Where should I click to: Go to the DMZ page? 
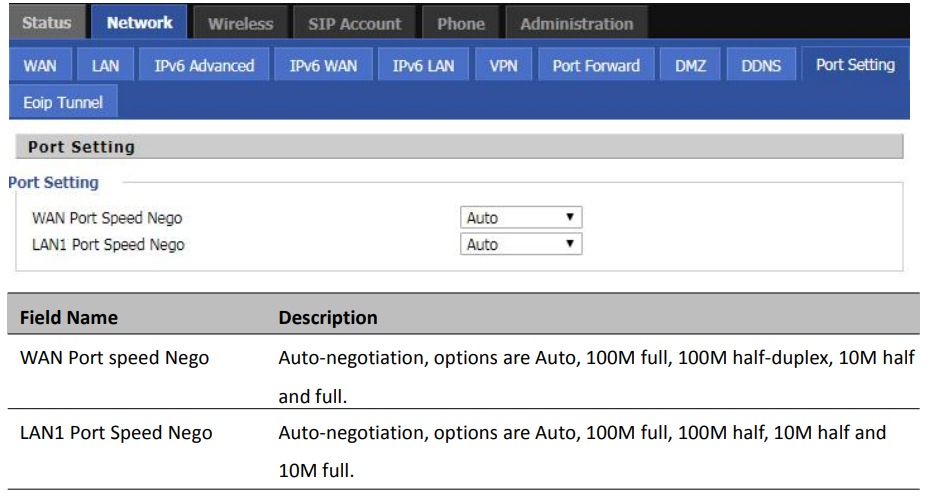click(x=690, y=65)
